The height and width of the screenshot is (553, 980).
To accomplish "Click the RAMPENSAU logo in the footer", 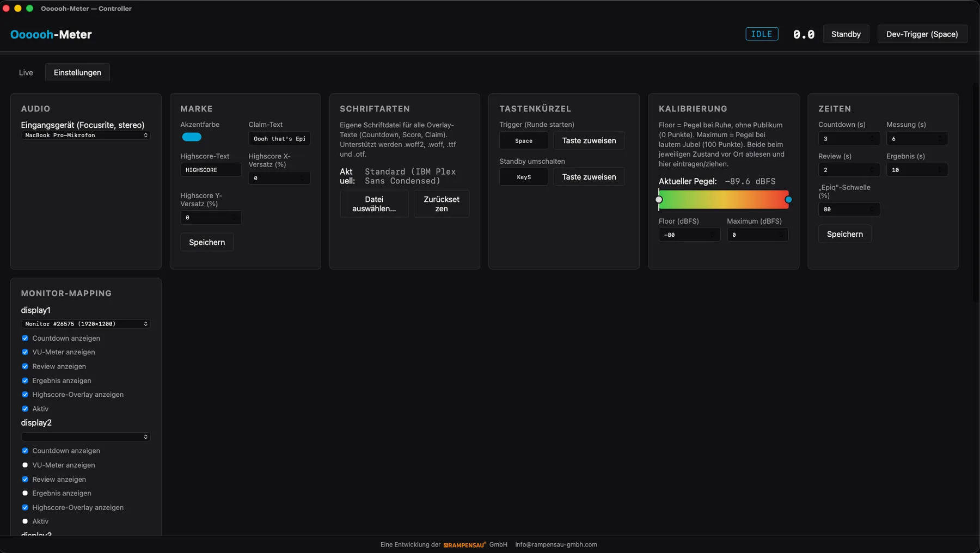I will pos(464,544).
